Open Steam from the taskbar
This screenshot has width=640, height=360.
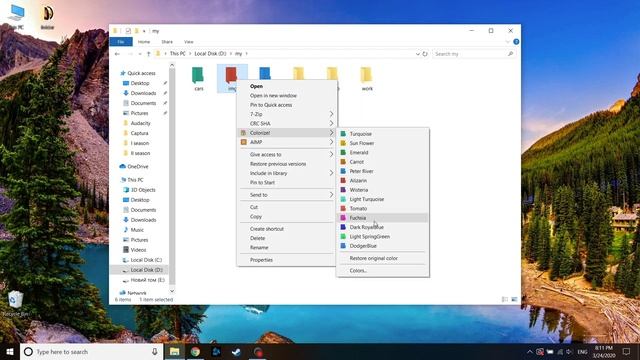pyautogui.click(x=236, y=351)
